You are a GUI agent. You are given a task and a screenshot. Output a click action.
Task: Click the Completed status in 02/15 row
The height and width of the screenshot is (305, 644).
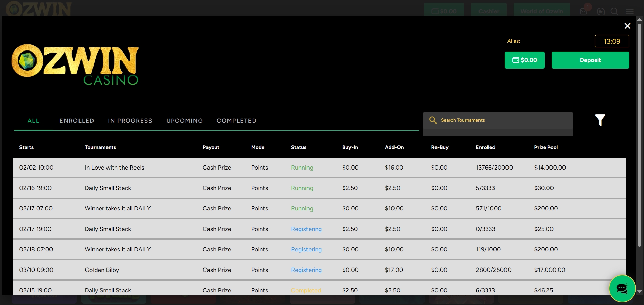coord(306,290)
